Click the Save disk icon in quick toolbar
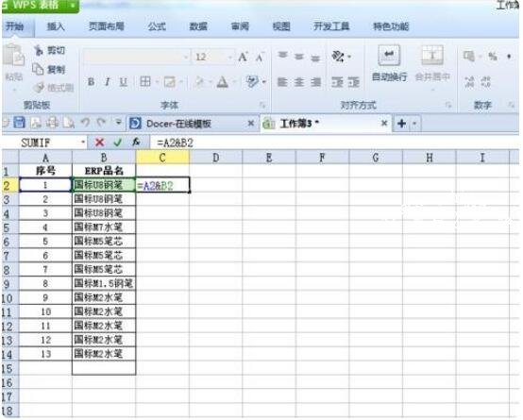The image size is (523, 420). pos(19,123)
